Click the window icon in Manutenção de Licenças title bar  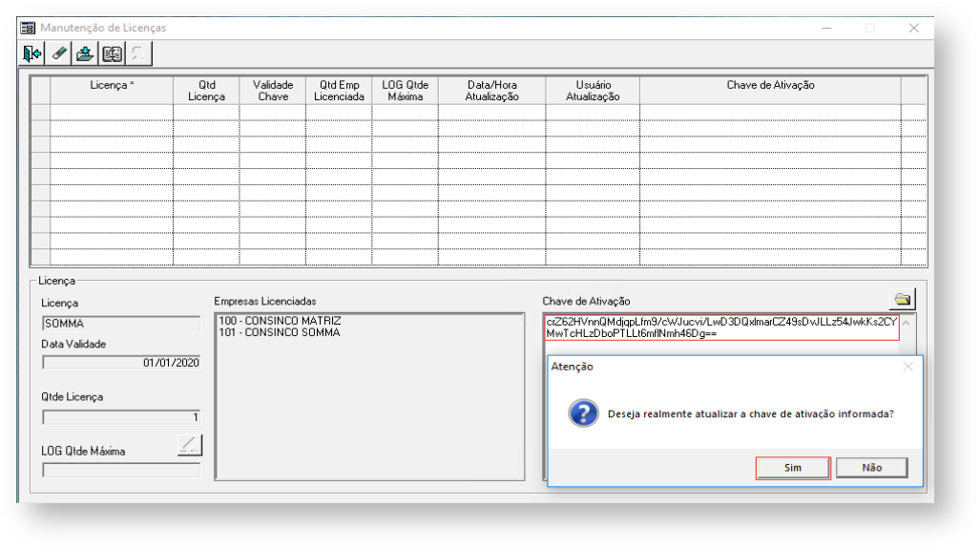point(28,28)
